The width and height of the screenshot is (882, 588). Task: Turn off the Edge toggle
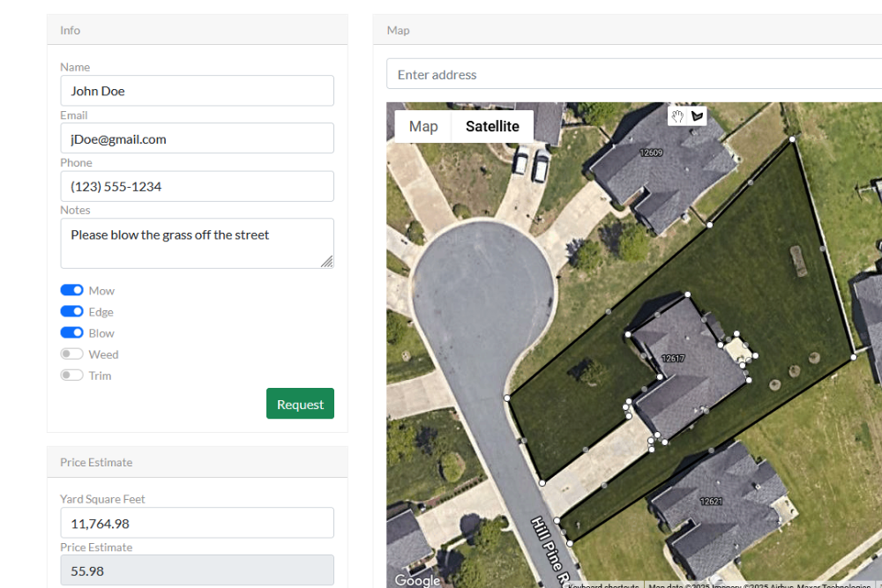[x=72, y=311]
